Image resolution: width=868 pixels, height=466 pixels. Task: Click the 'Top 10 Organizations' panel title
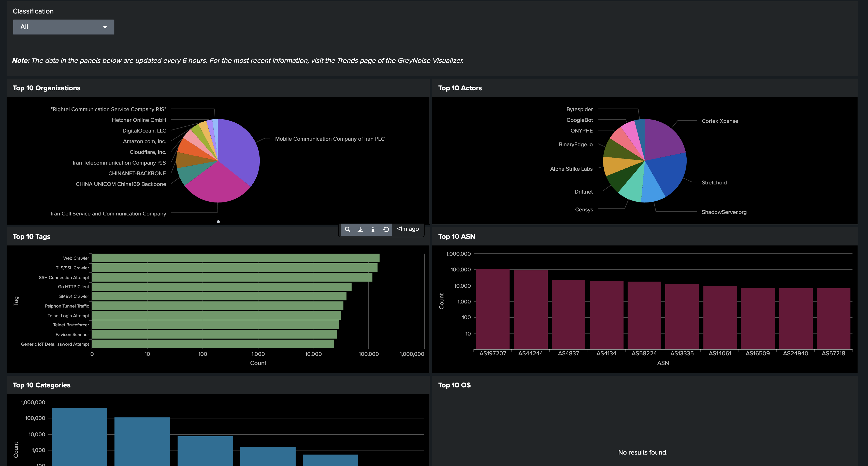(47, 88)
